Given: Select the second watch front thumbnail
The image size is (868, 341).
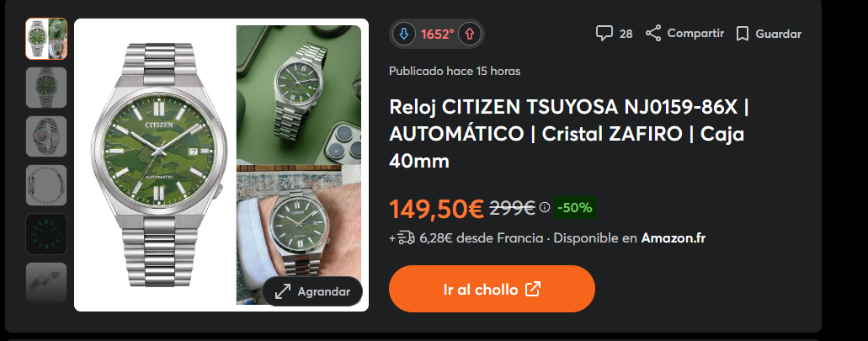Looking at the screenshot, I should point(46,88).
